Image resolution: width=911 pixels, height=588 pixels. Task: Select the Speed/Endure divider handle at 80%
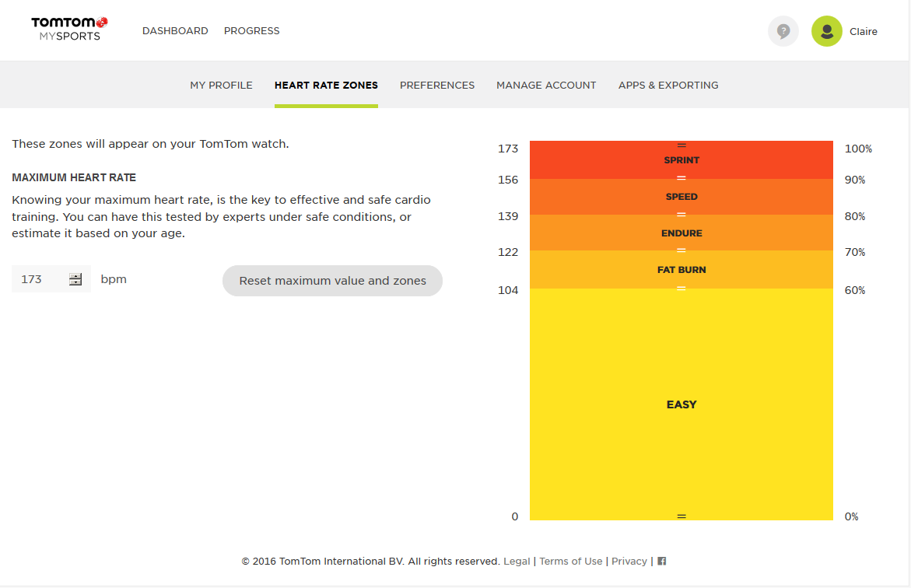(681, 214)
